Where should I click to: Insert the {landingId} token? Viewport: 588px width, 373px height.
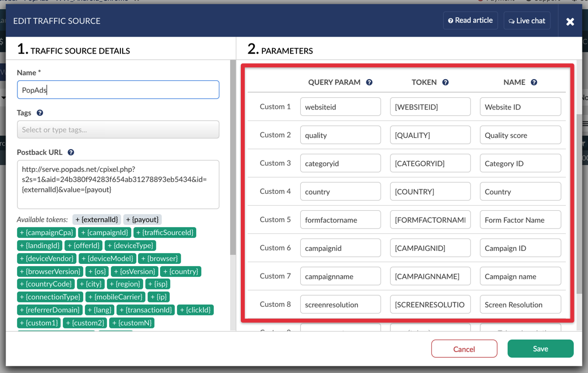40,245
